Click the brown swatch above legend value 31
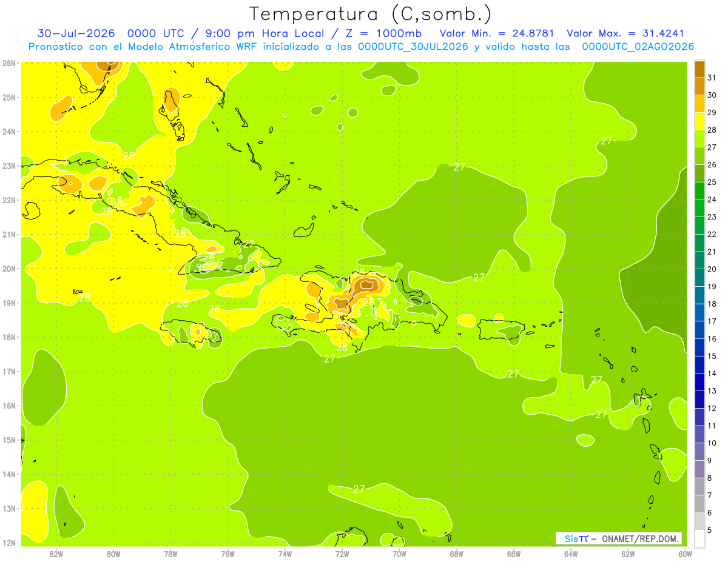Image resolution: width=728 pixels, height=562 pixels. point(699,69)
